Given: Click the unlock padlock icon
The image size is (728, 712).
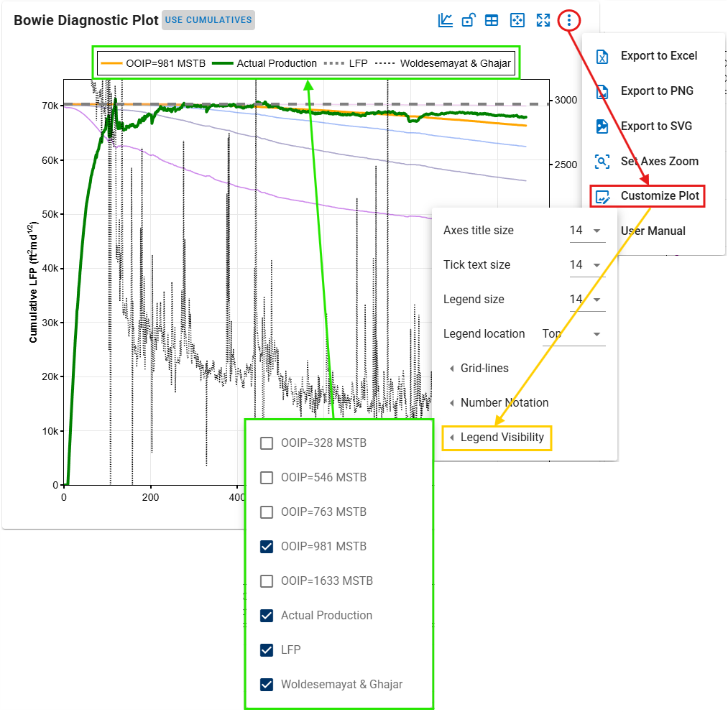Looking at the screenshot, I should point(468,20).
